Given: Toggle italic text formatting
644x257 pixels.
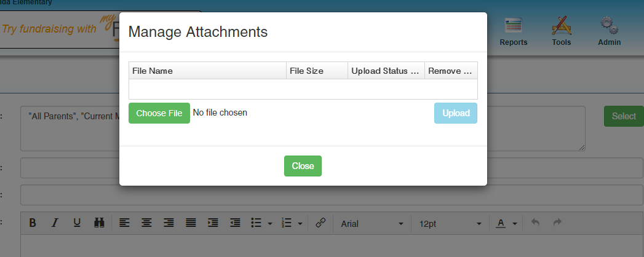Looking at the screenshot, I should click(x=55, y=223).
